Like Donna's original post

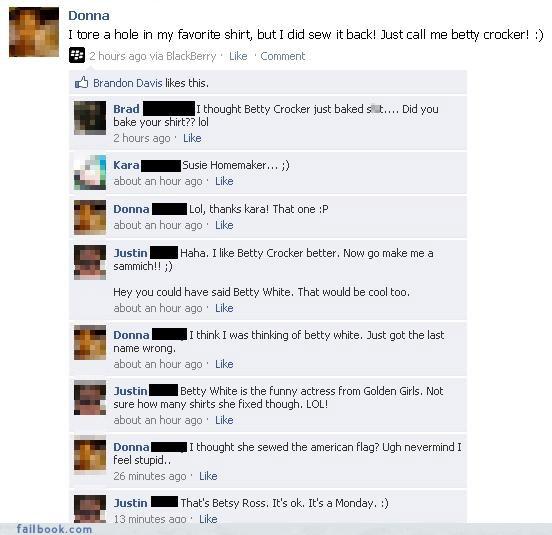(x=238, y=56)
